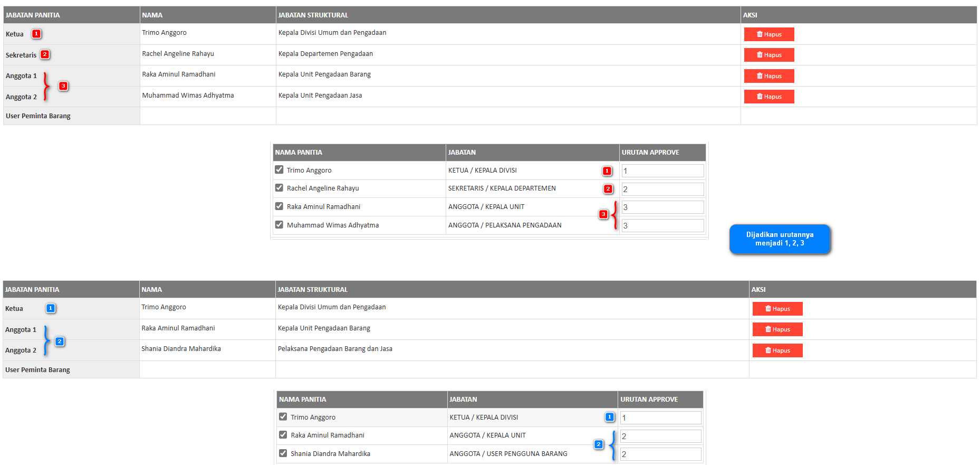Click Hapus for Raka Aminul in lower committee table
This screenshot has height=465, width=980.
[777, 329]
